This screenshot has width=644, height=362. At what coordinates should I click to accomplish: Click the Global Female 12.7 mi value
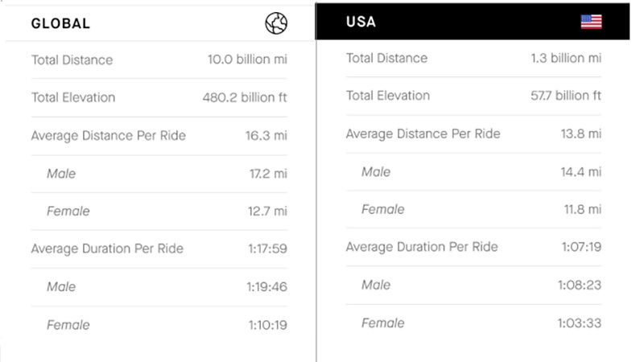[x=267, y=211]
